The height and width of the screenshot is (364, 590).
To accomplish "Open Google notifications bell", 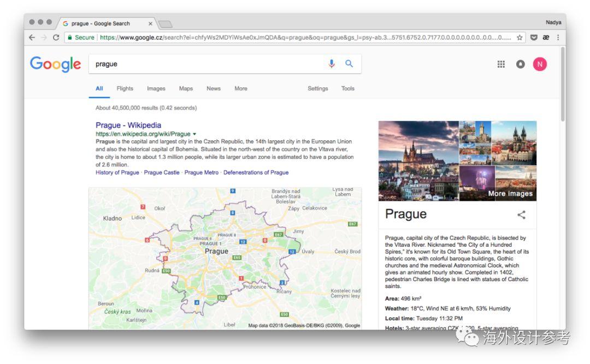I will click(521, 64).
